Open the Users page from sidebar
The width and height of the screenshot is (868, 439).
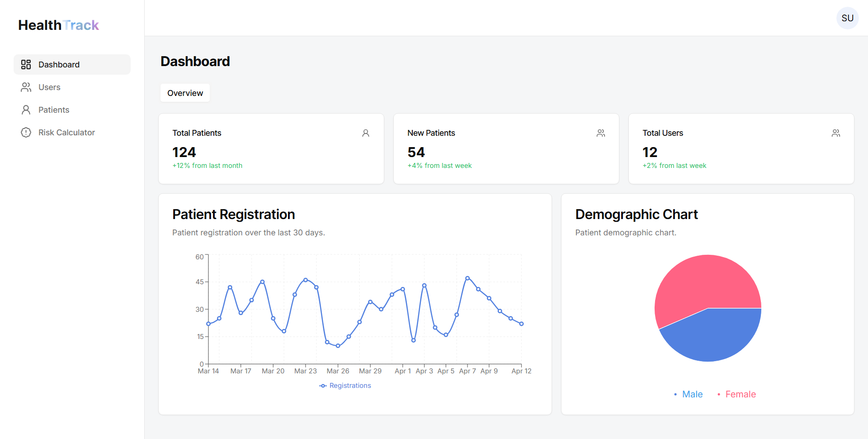49,87
